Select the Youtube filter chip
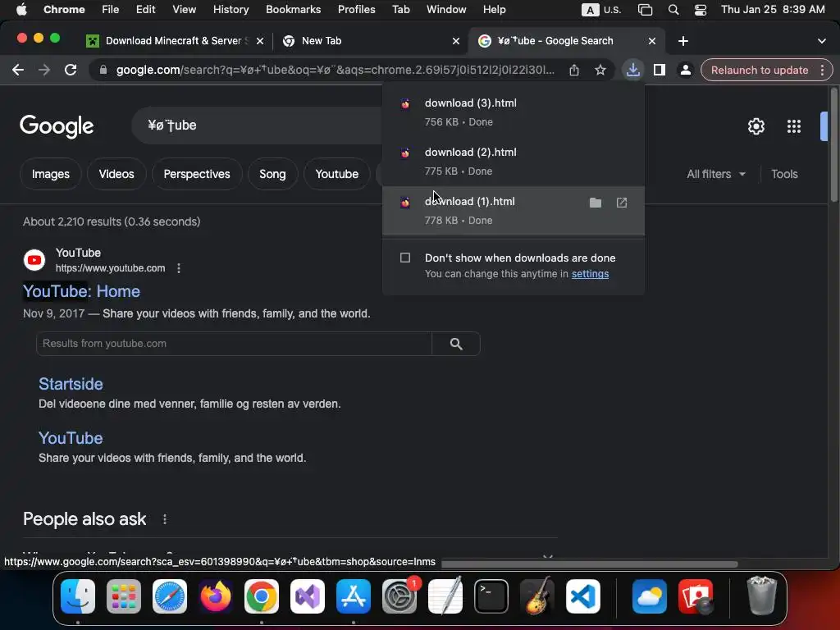Screen dimensions: 840x630 tap(336, 174)
